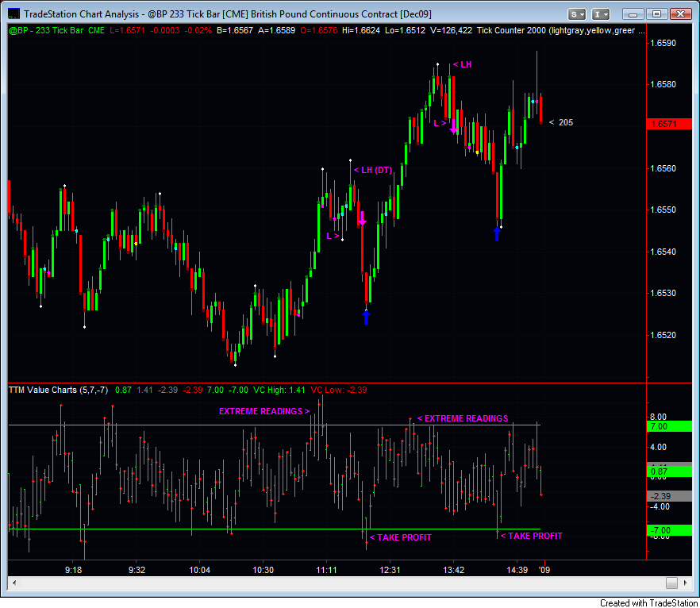The height and width of the screenshot is (608, 700).
Task: Click the 13:42 time axis label
Action: 454,570
